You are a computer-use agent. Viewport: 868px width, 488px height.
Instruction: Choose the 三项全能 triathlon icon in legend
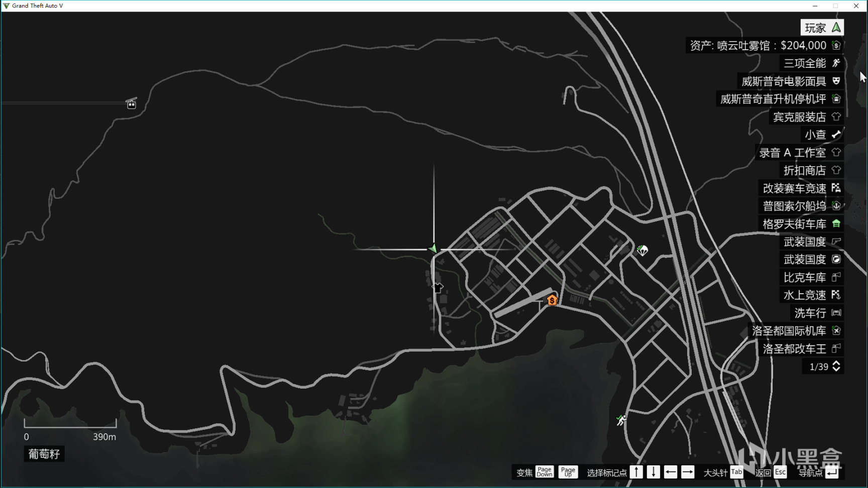coord(836,63)
